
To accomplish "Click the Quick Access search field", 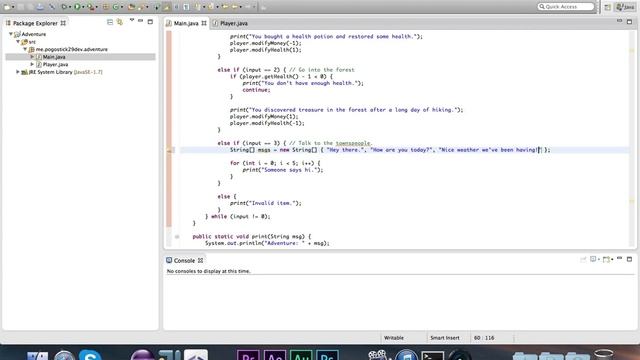I will 565,7.
